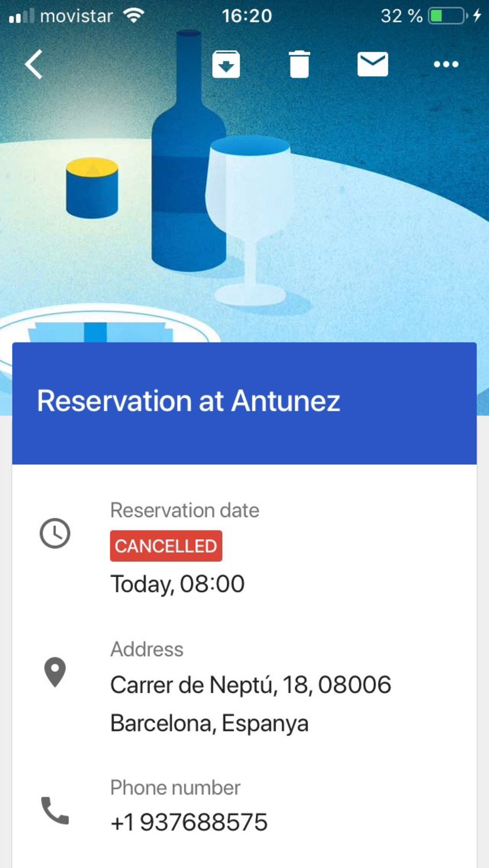Go back using the back arrow
Screen dimensions: 489x868
(x=34, y=64)
